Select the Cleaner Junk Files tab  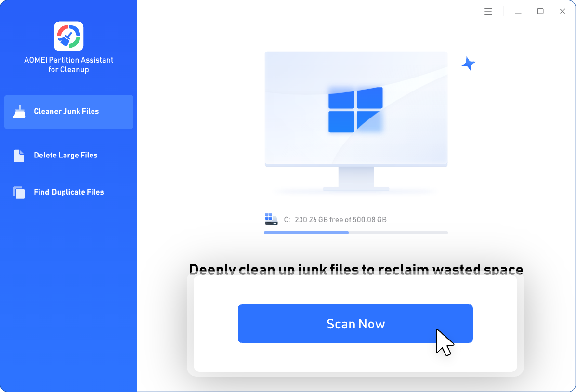coord(69,112)
